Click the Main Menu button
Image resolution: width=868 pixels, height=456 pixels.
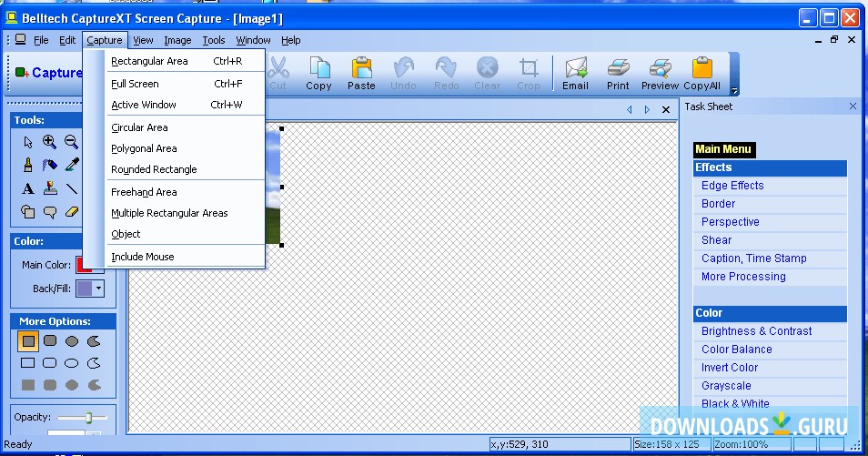tap(723, 149)
